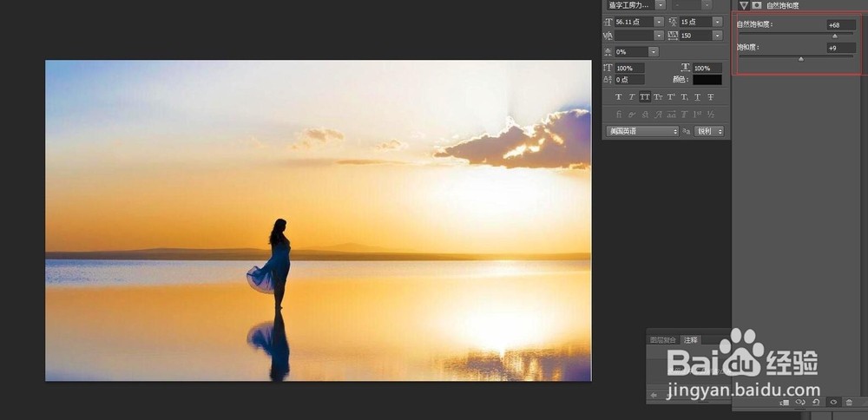
Task: Toggle Faux Bold text style
Action: point(618,97)
